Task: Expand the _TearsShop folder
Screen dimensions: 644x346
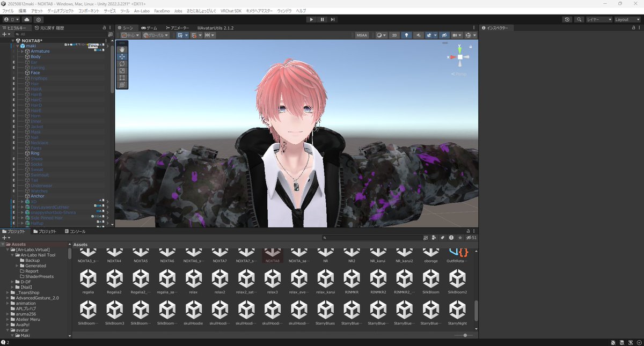Action: pos(8,292)
